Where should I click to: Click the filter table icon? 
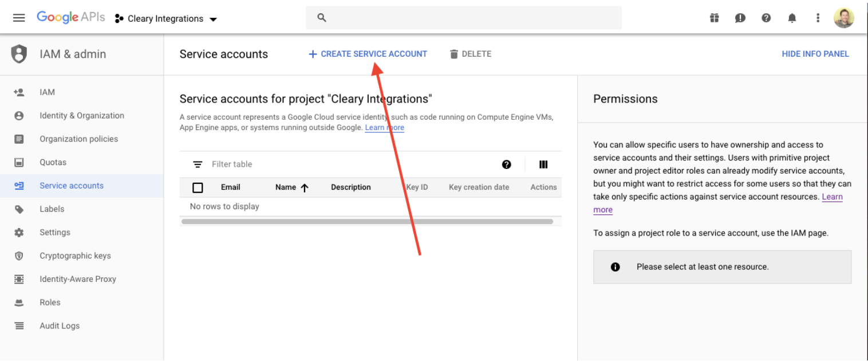pos(198,164)
